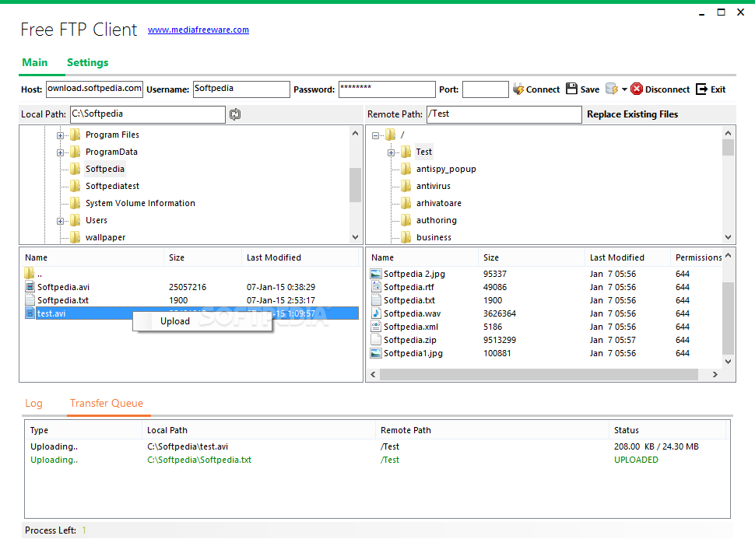Click the Softpedia.xml file icon
The height and width of the screenshot is (560, 755).
(376, 327)
